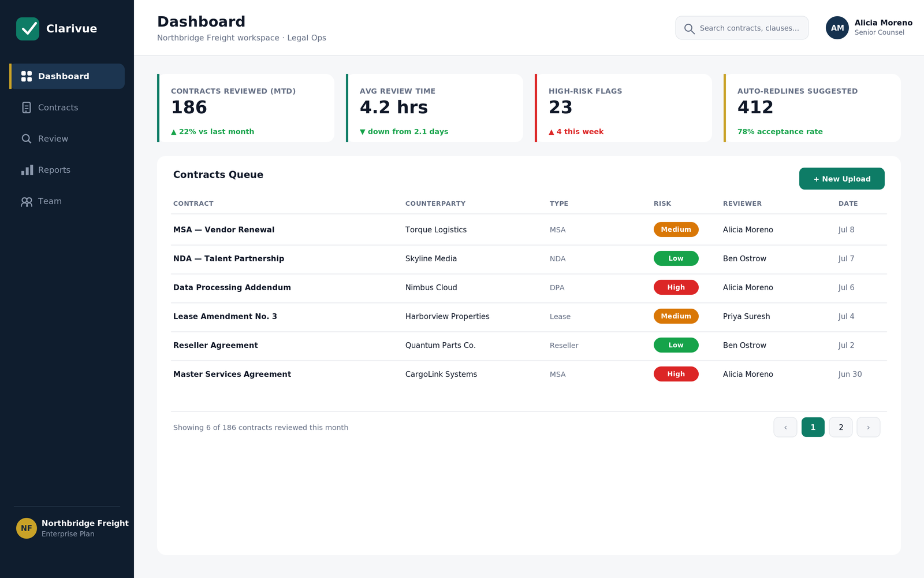Image resolution: width=924 pixels, height=578 pixels.
Task: Go to the previous page arrow
Action: [x=785, y=427]
